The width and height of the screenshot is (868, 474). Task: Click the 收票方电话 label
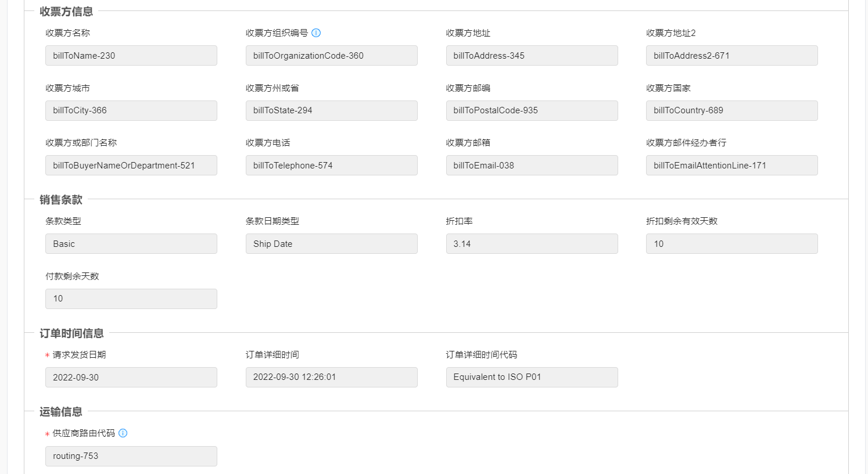[x=268, y=143]
